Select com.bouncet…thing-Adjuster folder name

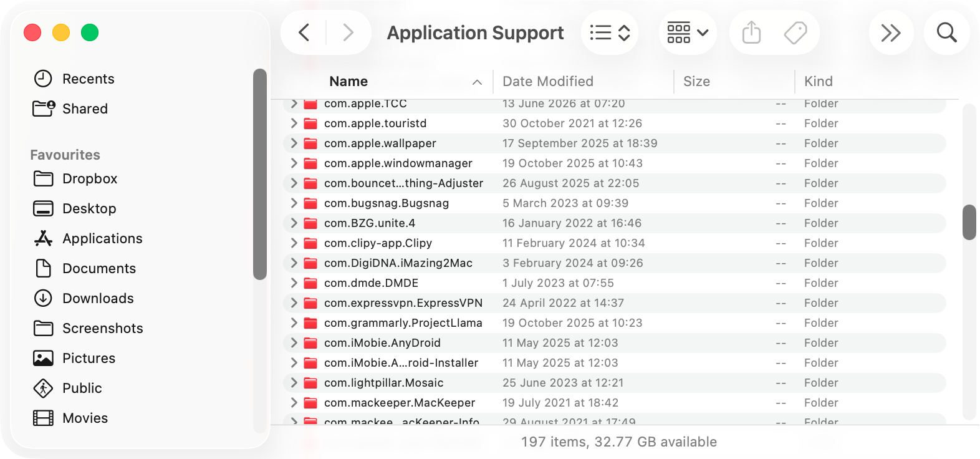click(x=404, y=183)
